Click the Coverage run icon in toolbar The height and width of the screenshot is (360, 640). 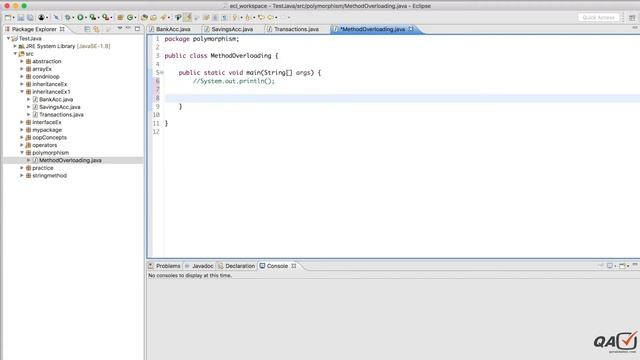tap(93, 18)
